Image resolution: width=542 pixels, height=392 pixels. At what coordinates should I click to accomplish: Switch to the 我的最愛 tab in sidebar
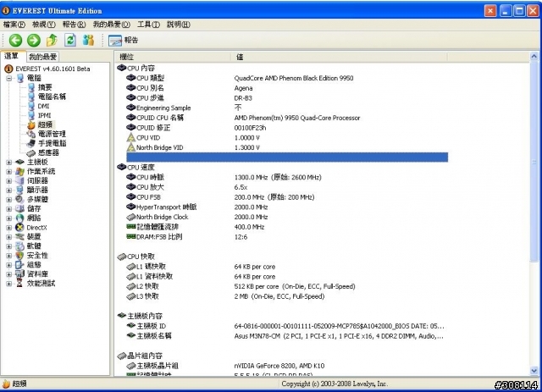(x=42, y=57)
